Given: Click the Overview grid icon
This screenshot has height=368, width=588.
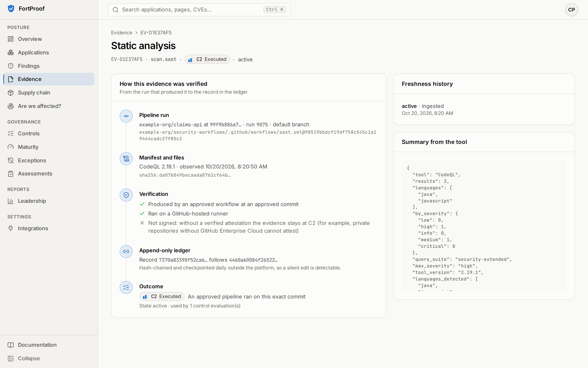Looking at the screenshot, I should coord(11,39).
